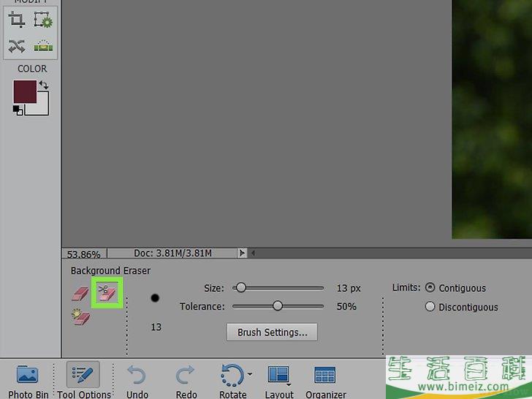
Task: Select the Recompose tool
Action: [x=43, y=19]
